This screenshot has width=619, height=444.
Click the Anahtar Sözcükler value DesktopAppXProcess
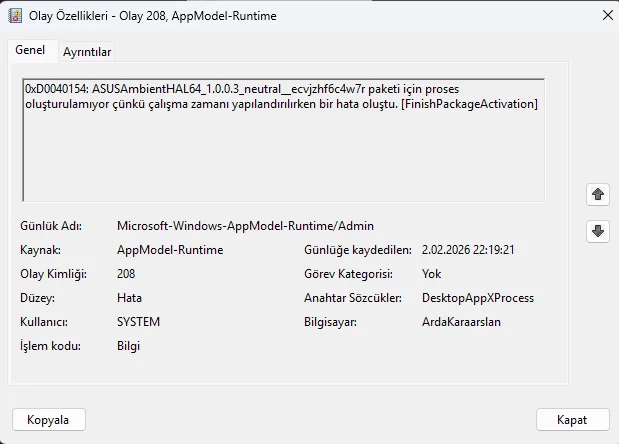coord(478,298)
